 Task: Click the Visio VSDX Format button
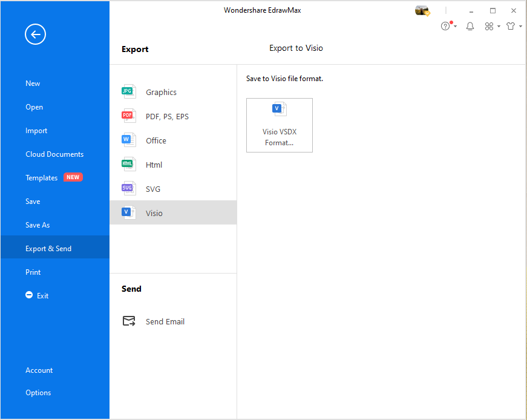[x=280, y=125]
